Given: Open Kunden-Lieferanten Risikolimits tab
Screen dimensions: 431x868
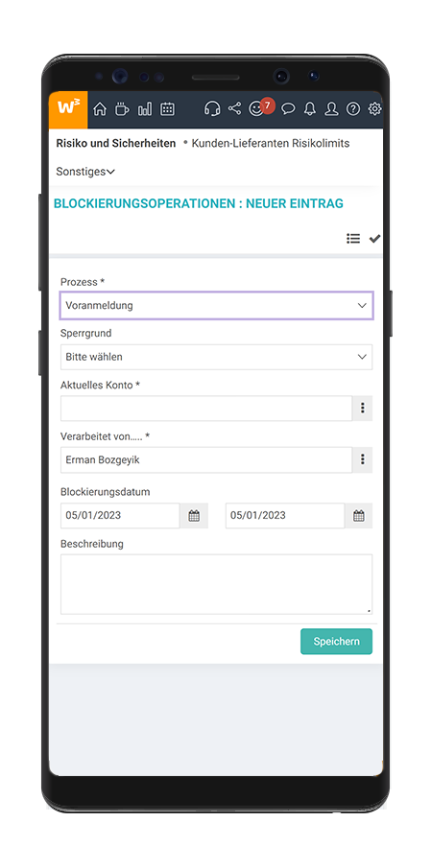Looking at the screenshot, I should [271, 143].
